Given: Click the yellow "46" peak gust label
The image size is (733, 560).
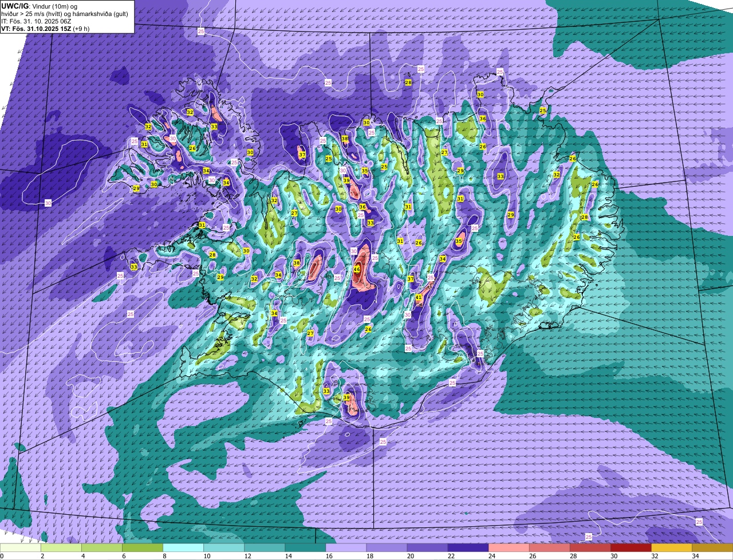Looking at the screenshot, I should coord(357,269).
